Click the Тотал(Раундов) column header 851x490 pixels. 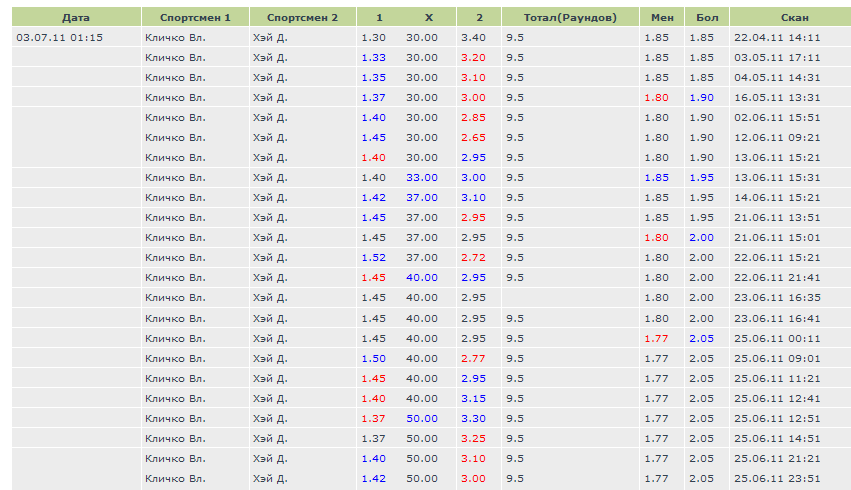(570, 17)
